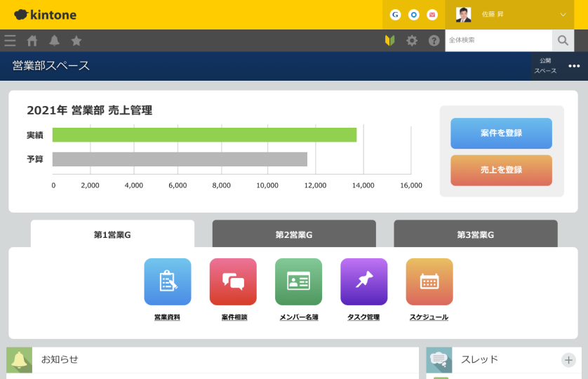The height and width of the screenshot is (379, 588).
Task: Open the 案件相談 app icon
Action: click(x=233, y=281)
